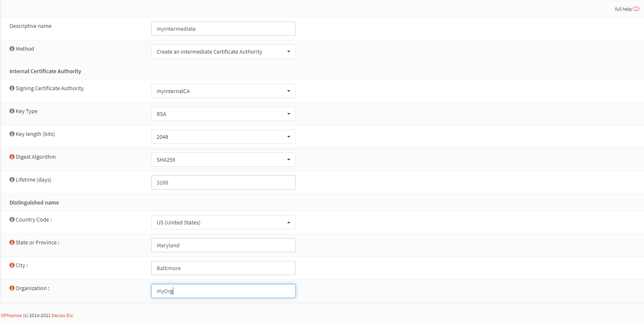644x325 pixels.
Task: Click info icon next to Country Code
Action: [x=12, y=219]
